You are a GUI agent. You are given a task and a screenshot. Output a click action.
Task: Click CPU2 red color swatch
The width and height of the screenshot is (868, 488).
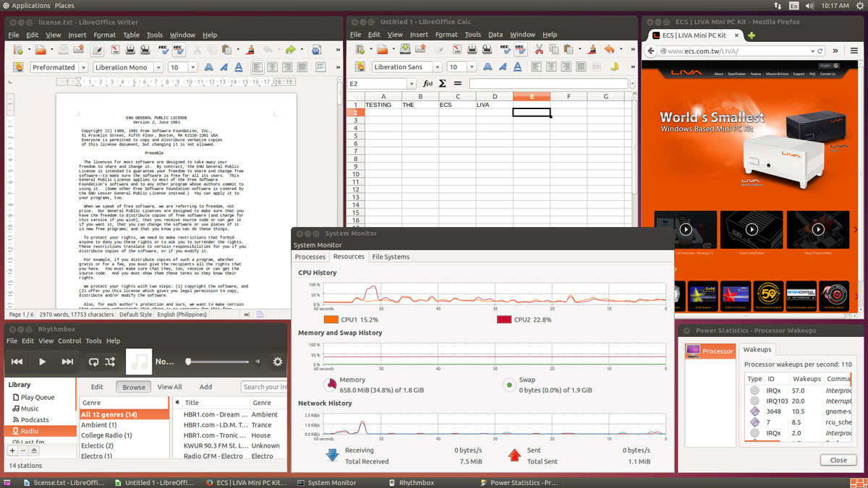(x=504, y=320)
